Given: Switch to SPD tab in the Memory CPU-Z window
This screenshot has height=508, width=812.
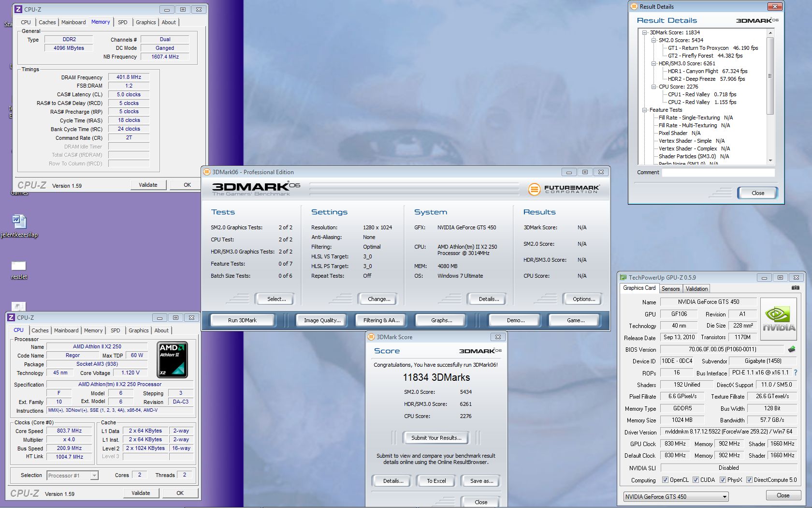Looking at the screenshot, I should (123, 22).
